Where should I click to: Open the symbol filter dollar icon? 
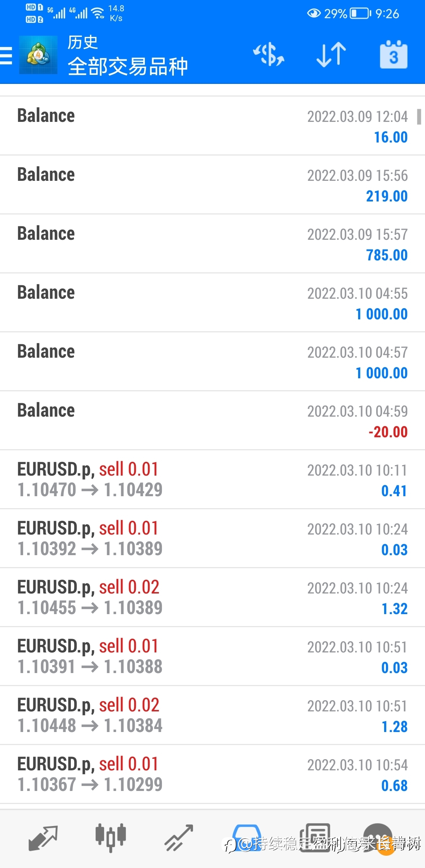[x=269, y=55]
